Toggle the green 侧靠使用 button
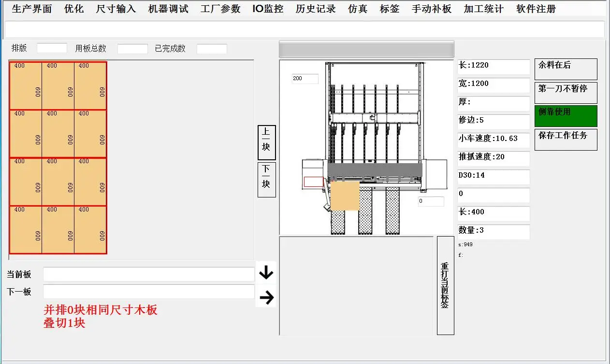This screenshot has width=610, height=364. 566,116
